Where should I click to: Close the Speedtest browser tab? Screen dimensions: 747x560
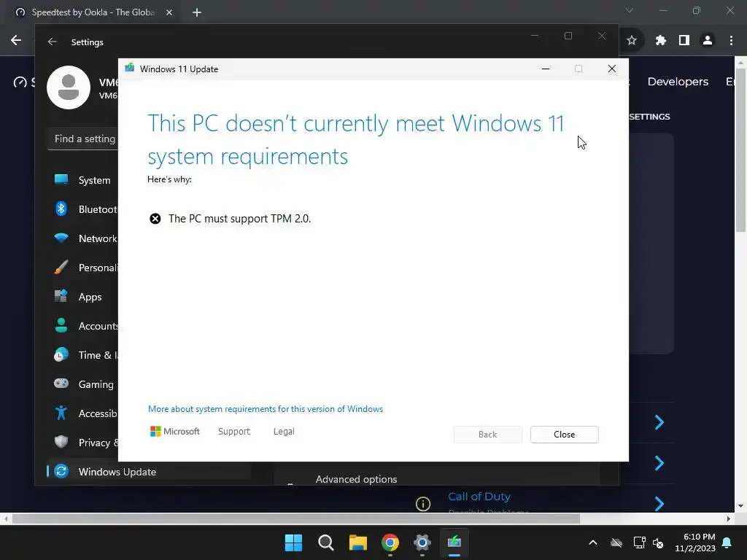tap(169, 12)
